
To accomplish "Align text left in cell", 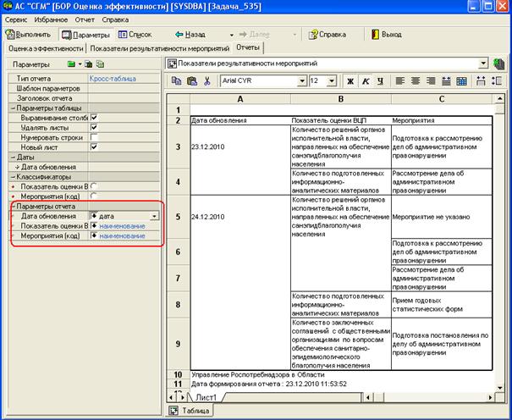I will [400, 81].
